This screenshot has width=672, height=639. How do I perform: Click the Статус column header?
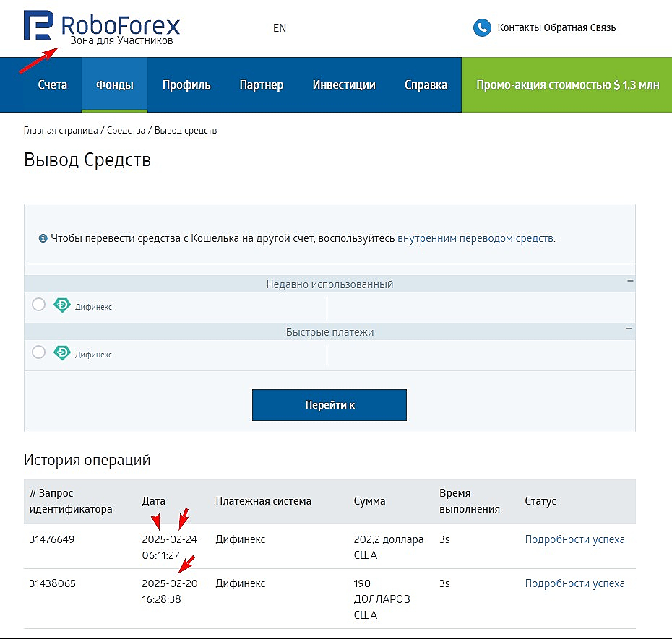(540, 501)
